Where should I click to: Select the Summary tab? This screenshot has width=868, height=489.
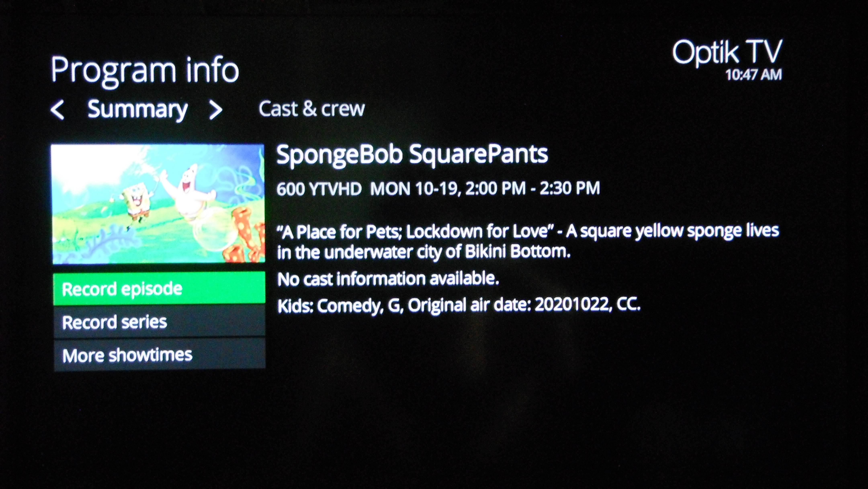coord(137,110)
